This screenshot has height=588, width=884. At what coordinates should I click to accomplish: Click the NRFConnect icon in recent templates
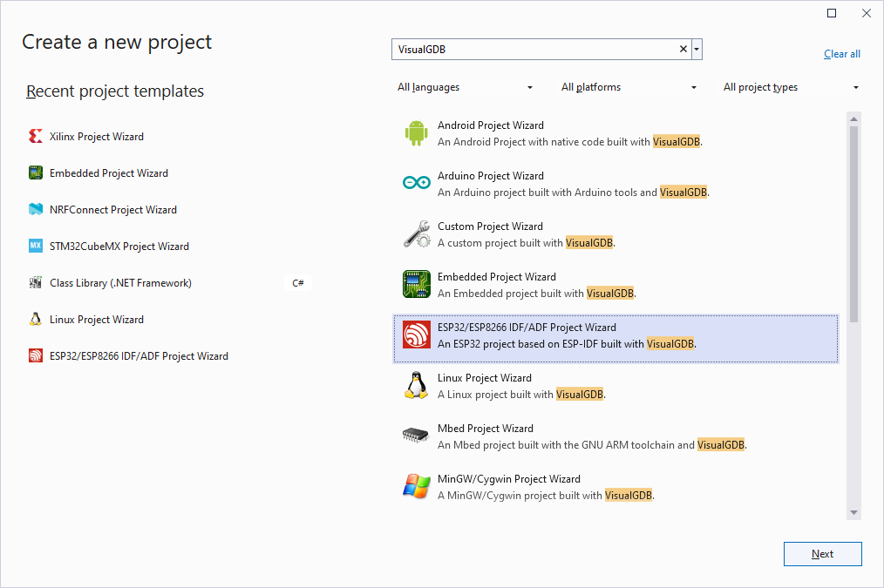pos(36,210)
